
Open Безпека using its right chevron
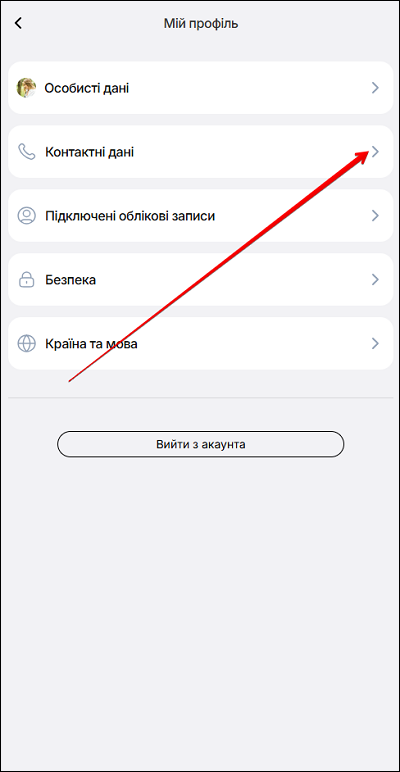tap(375, 279)
